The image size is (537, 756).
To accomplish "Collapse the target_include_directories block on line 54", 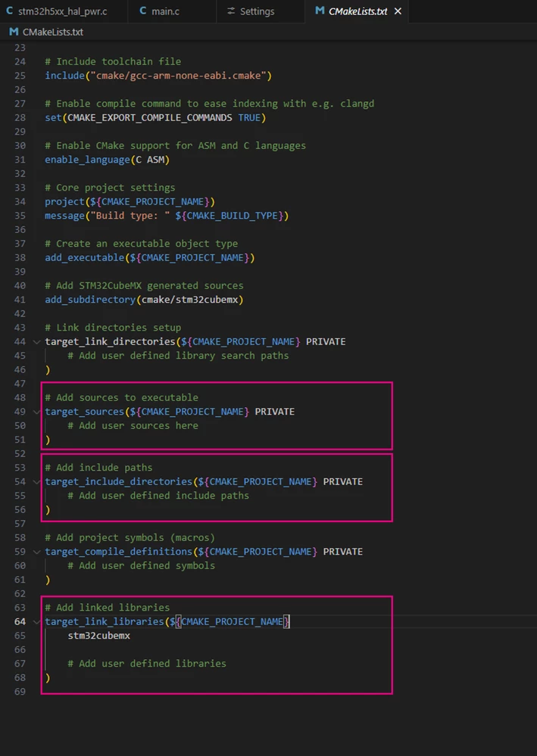I will point(36,481).
